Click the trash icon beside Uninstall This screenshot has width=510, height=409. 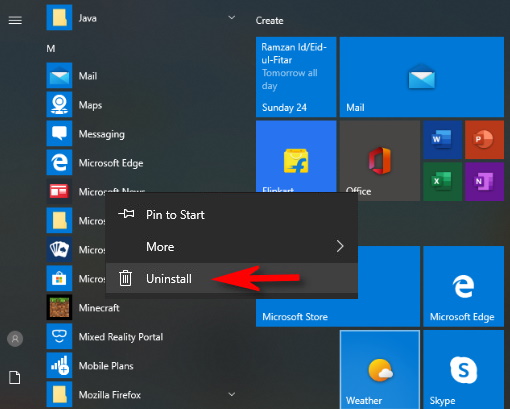click(126, 278)
